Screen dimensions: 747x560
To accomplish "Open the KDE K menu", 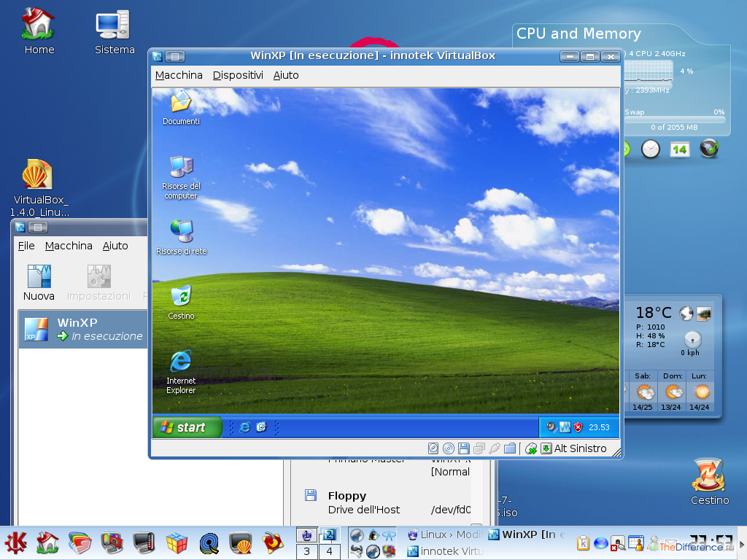I will coord(16,542).
